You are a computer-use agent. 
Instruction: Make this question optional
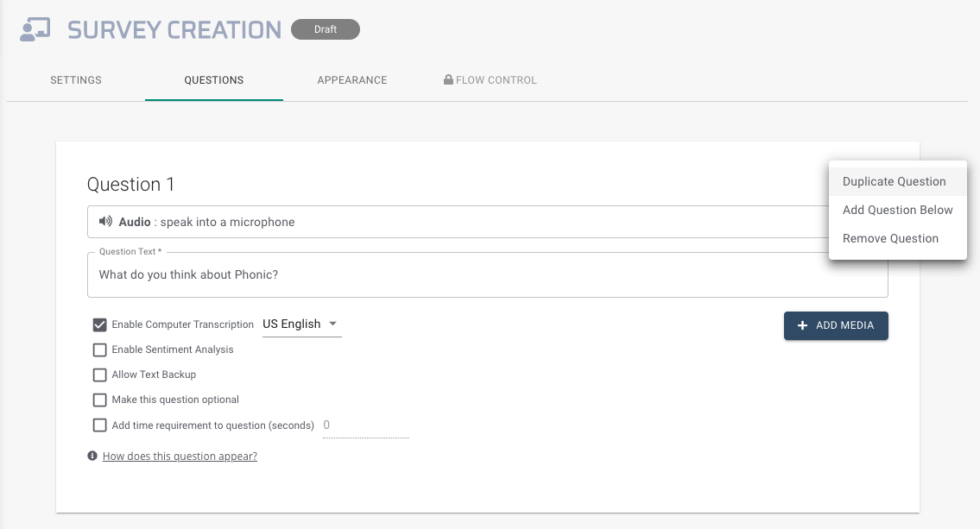[99, 400]
